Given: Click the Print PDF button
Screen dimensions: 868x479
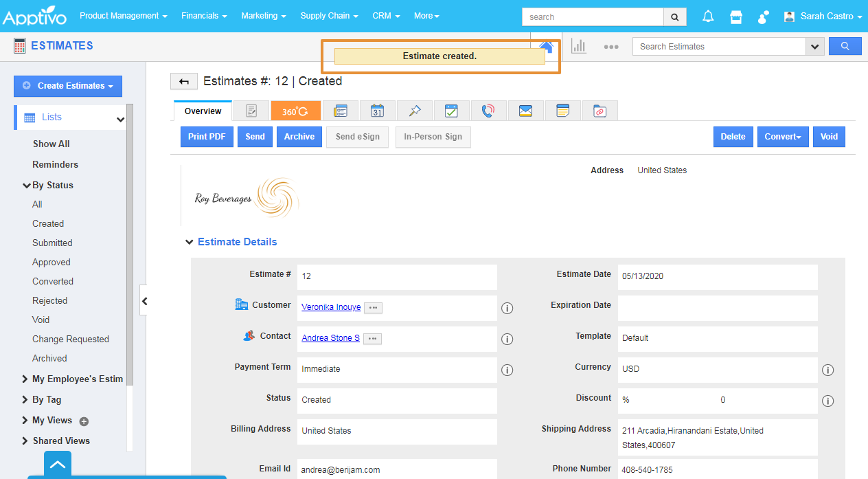Looking at the screenshot, I should [x=207, y=137].
